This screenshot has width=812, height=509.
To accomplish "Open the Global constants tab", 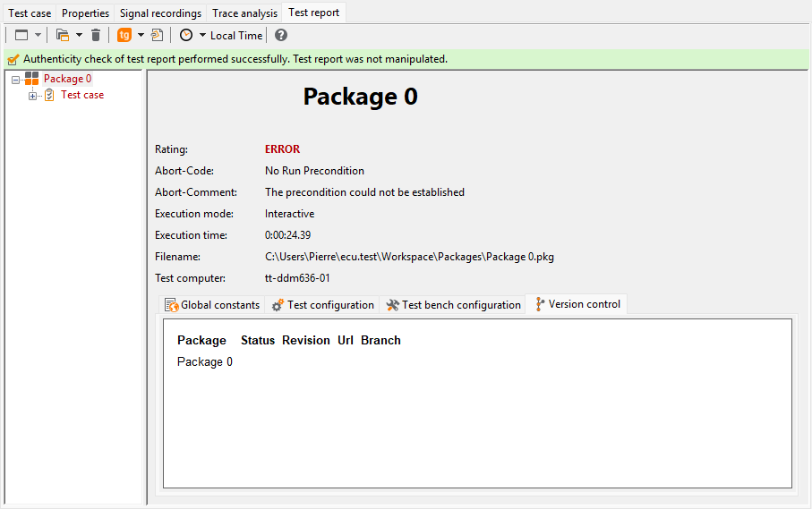I will 212,305.
